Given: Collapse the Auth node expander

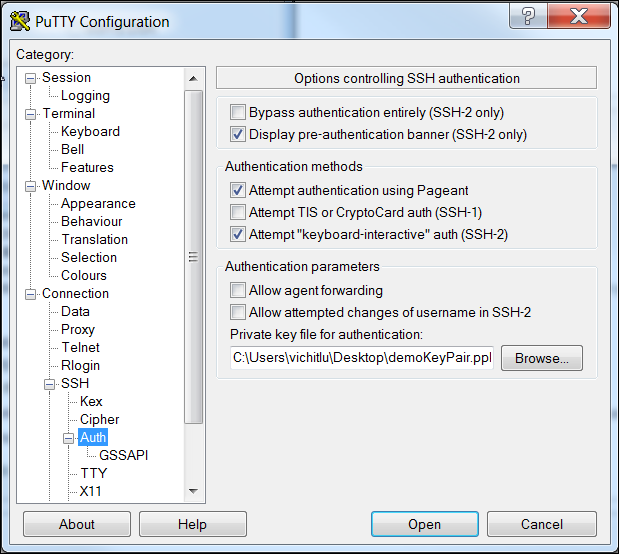Looking at the screenshot, I should tap(69, 438).
